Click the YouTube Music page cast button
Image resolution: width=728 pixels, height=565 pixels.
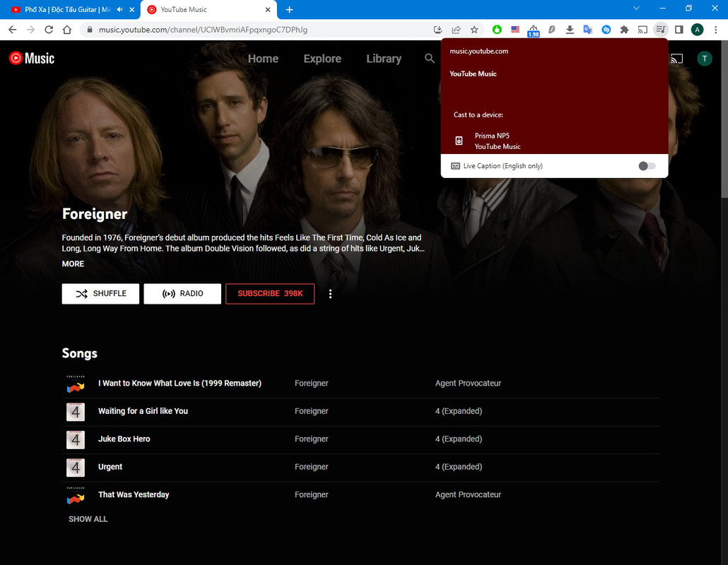(677, 59)
